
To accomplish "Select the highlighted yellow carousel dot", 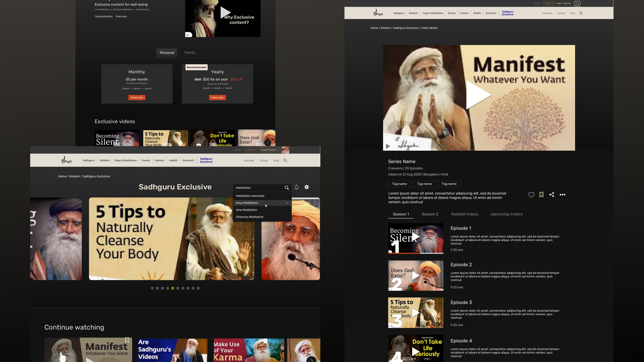I will pyautogui.click(x=173, y=288).
